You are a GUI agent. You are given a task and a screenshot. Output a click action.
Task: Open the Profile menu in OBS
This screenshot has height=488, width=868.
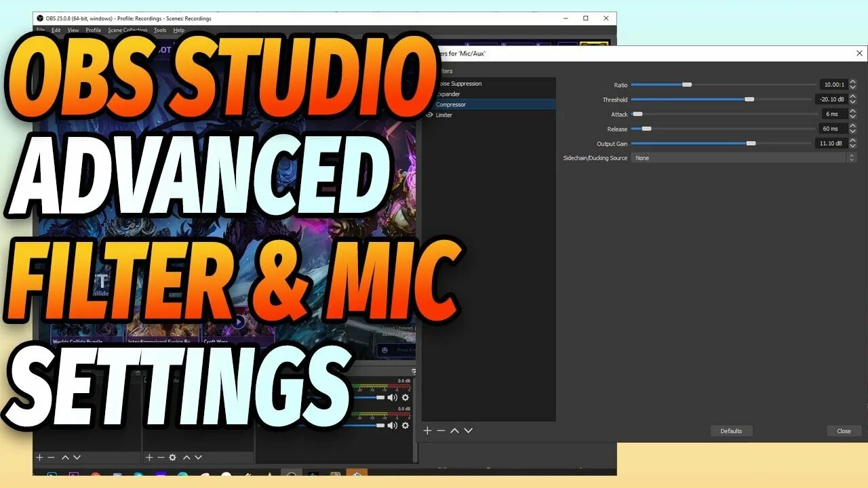(94, 30)
